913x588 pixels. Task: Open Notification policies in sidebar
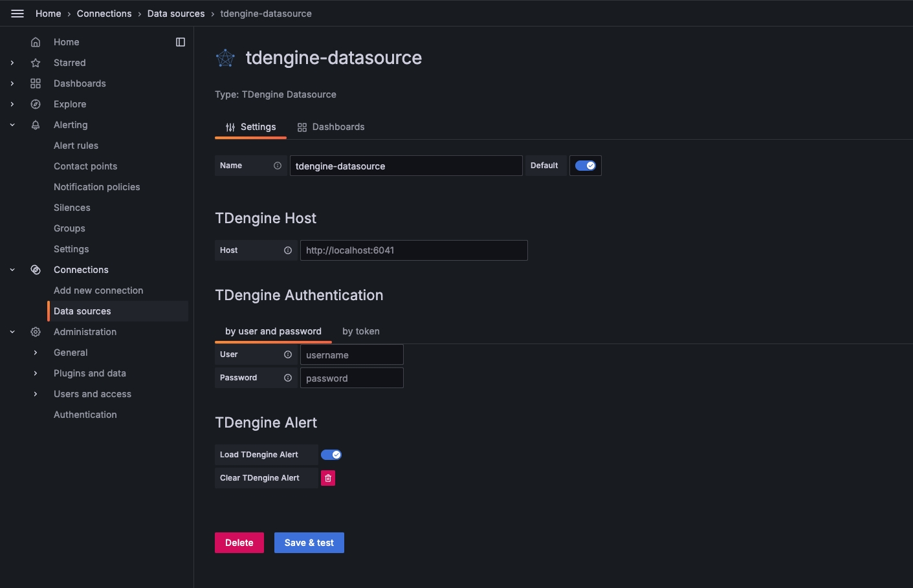click(x=97, y=187)
